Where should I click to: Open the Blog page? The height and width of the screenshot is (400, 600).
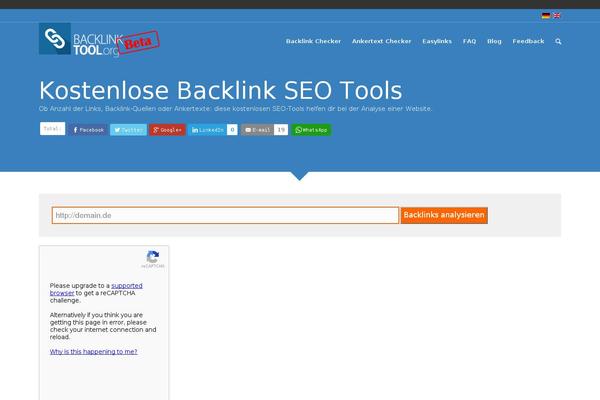(494, 41)
